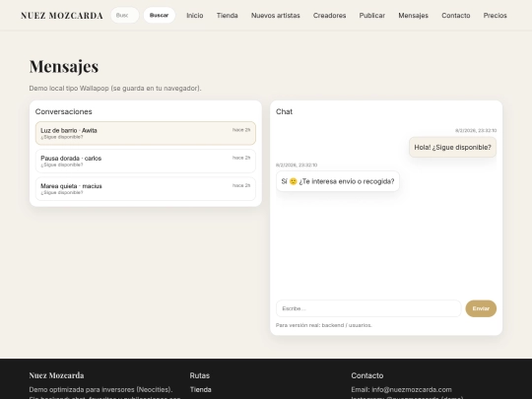Viewport: 532px width, 399px height.
Task: Click the 'hace 2h' label on Marea quieta row
Action: (x=241, y=185)
